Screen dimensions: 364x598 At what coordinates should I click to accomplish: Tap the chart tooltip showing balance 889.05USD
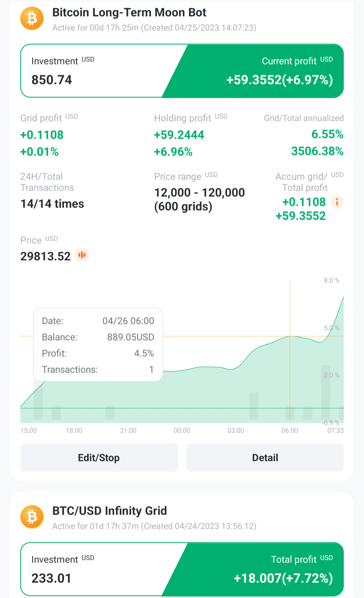(x=98, y=345)
